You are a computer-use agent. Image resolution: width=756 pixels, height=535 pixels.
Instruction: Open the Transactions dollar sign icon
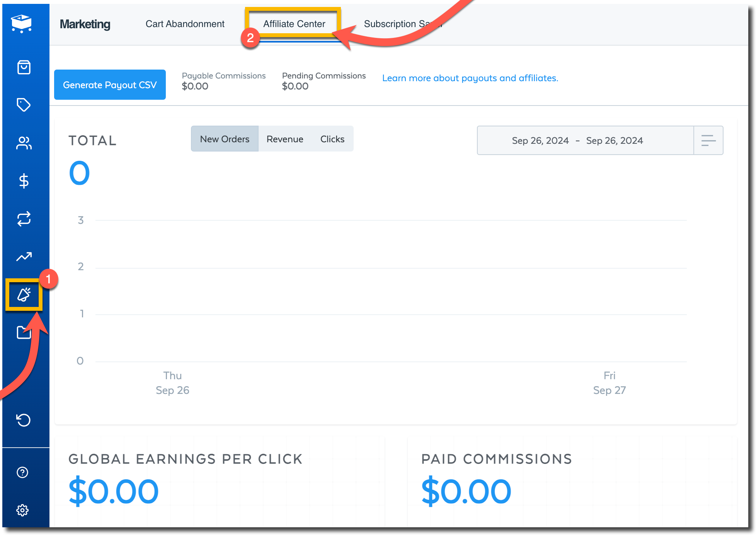click(24, 181)
